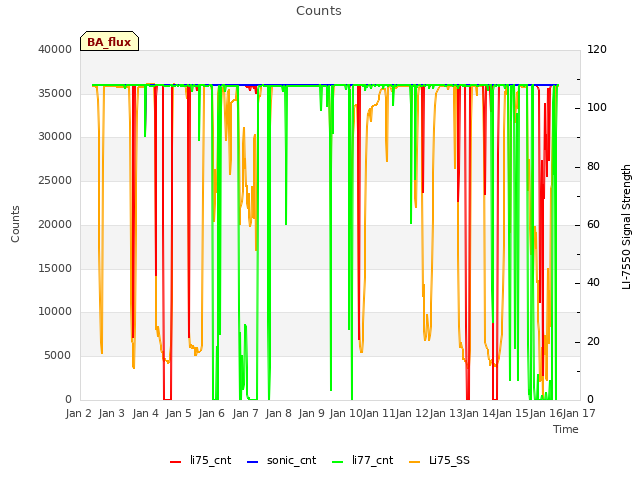Click the Jan 14 x-axis label

click(479, 413)
